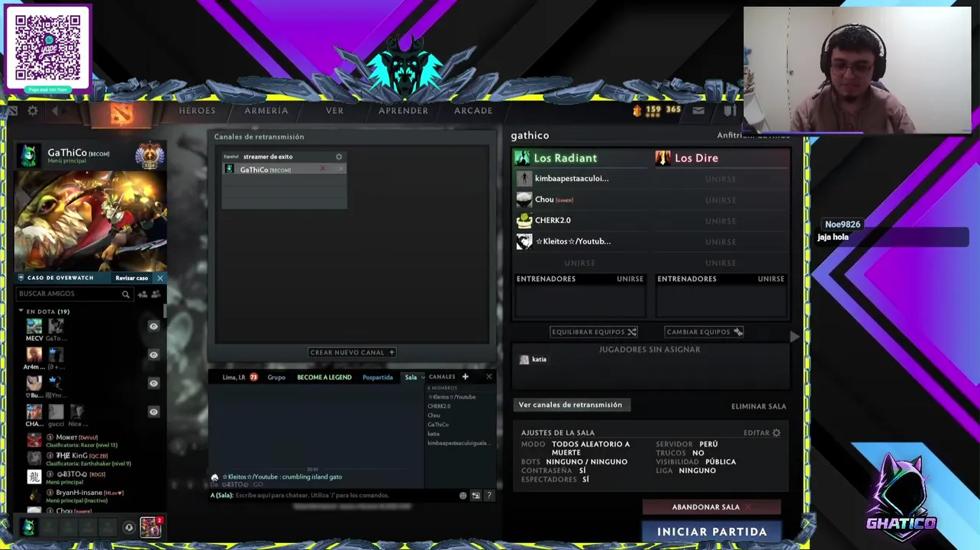This screenshot has width=980, height=550.
Task: Click the Los Dire team icon
Action: pyautogui.click(x=662, y=158)
